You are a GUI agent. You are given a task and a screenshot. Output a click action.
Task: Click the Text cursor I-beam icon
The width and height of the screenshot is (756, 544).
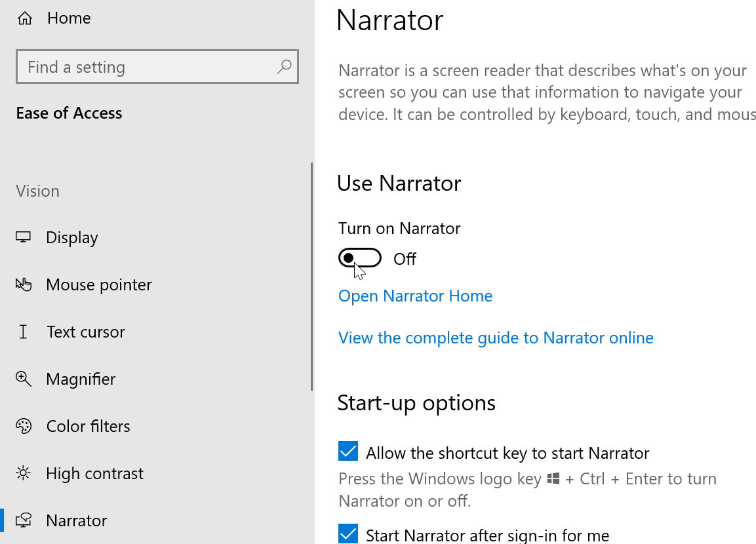point(23,332)
